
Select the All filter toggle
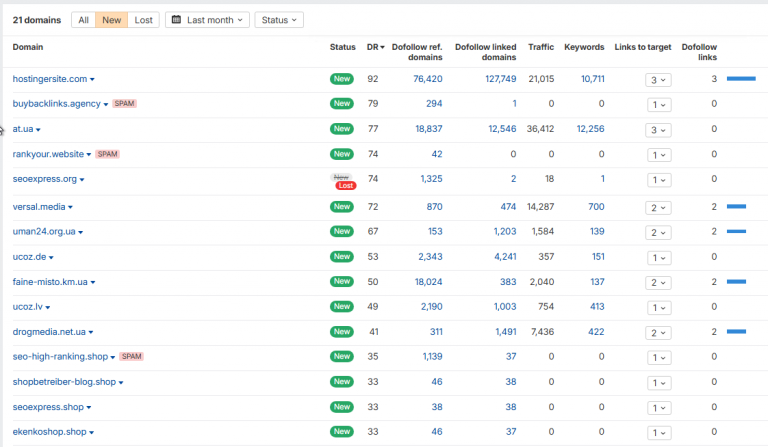click(x=83, y=20)
